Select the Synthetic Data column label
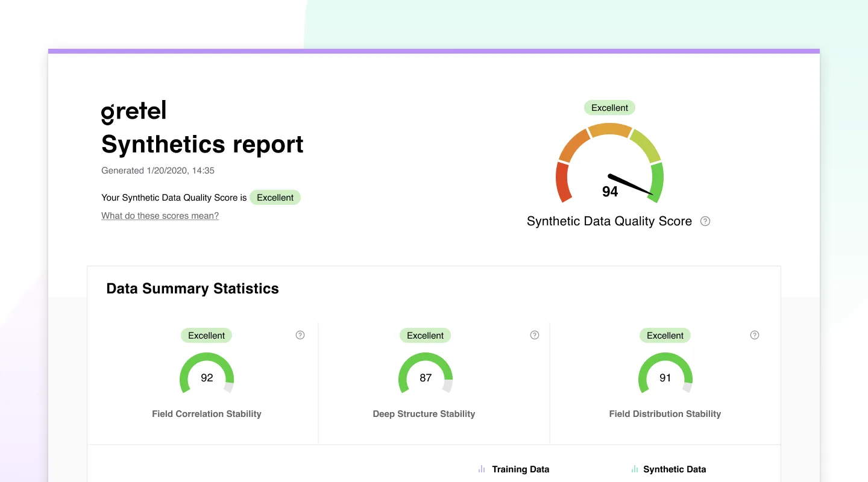This screenshot has height=482, width=868. (x=674, y=469)
